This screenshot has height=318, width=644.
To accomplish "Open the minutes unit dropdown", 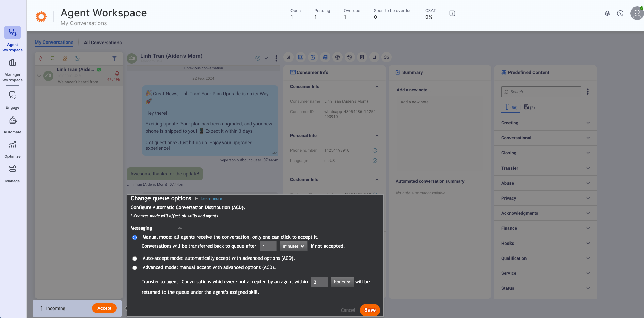I will 294,246.
